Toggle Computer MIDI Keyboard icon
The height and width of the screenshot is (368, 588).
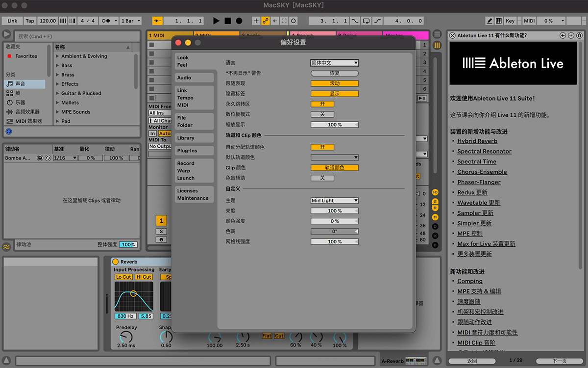point(499,21)
